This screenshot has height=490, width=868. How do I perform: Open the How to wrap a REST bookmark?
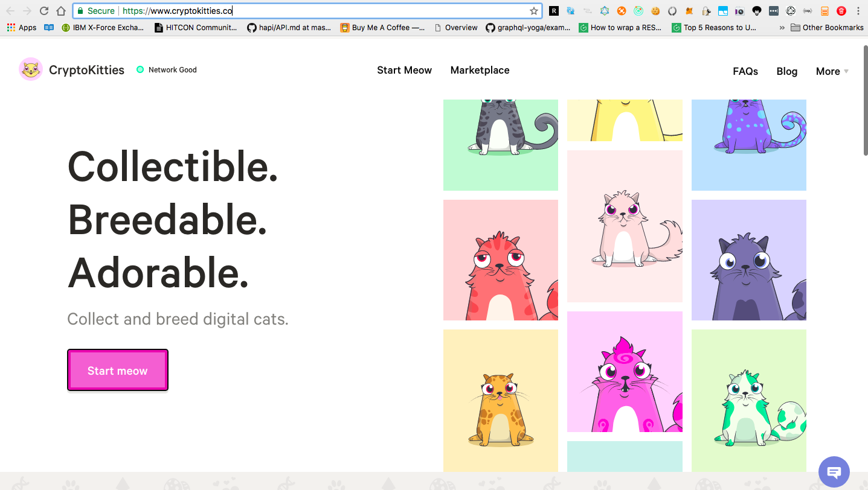(621, 27)
